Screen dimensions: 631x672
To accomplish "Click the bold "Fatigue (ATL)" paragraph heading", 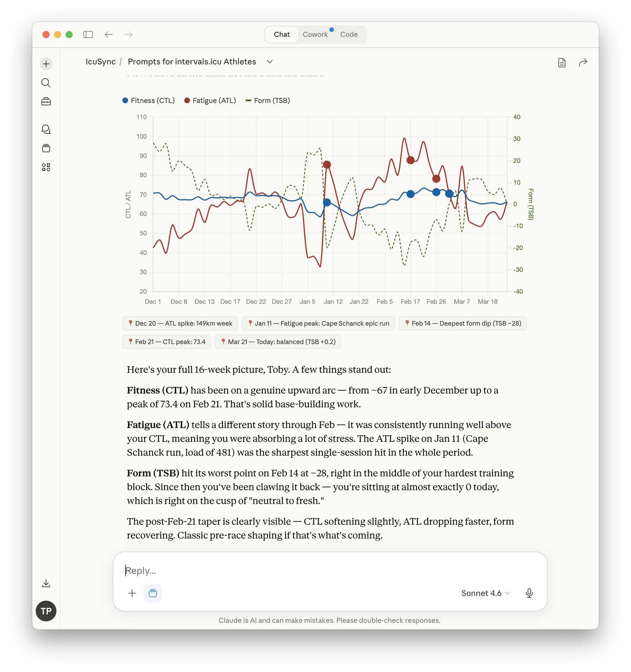I will [158, 425].
